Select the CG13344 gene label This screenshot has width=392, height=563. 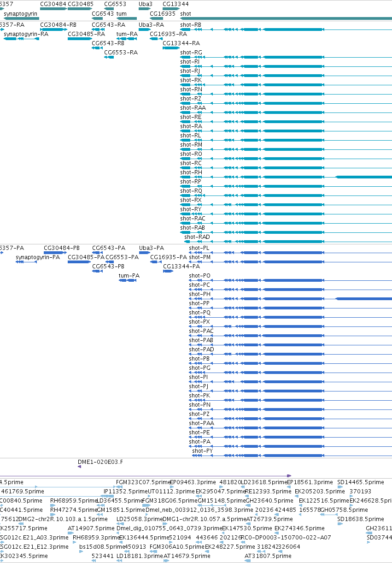[x=176, y=4]
